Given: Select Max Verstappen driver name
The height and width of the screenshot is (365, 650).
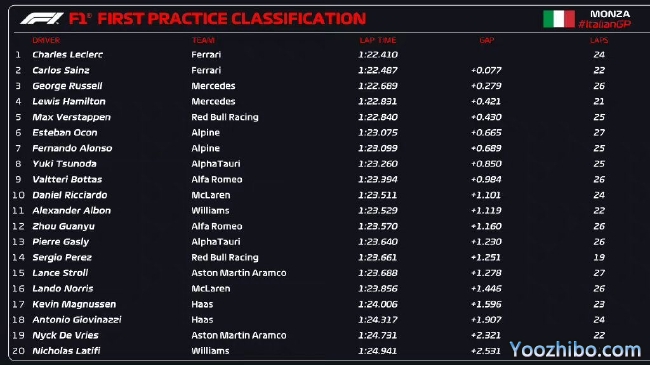Looking at the screenshot, I should click(x=71, y=117).
